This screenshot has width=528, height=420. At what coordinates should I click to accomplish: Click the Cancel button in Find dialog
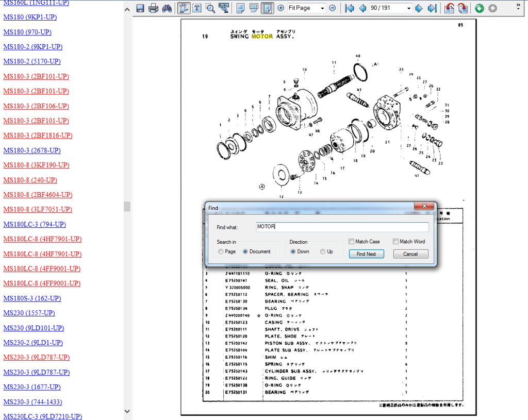click(x=410, y=254)
